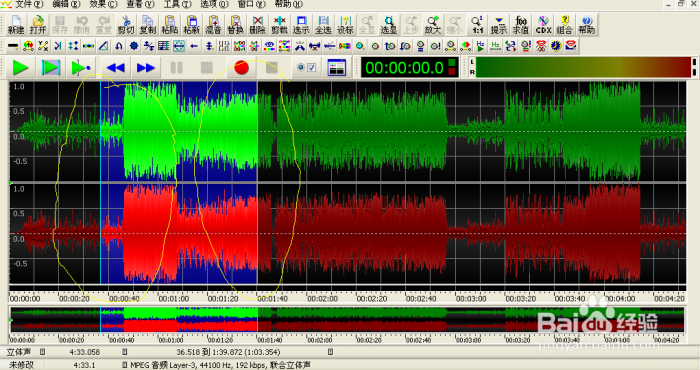Open the 查看(V) menu
This screenshot has height=370, width=700.
(x=140, y=4)
